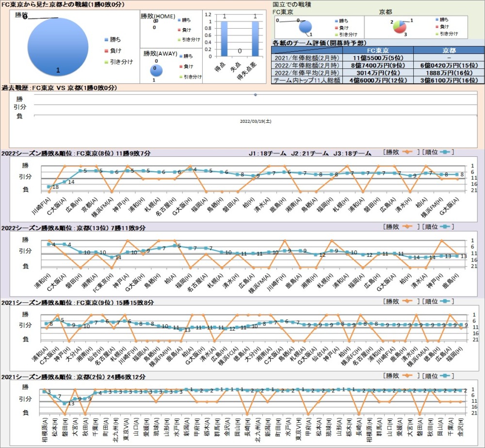This screenshot has width=485, height=448.
Task: Select the cell 3014万円(7位)
Action: point(378,72)
